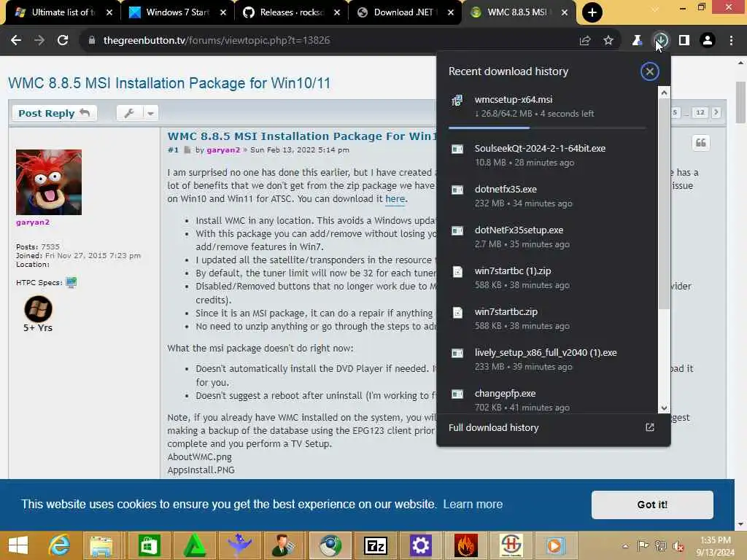Click file icon beside wmcsetup-x64.msi
This screenshot has height=560, width=747.
[x=457, y=101]
